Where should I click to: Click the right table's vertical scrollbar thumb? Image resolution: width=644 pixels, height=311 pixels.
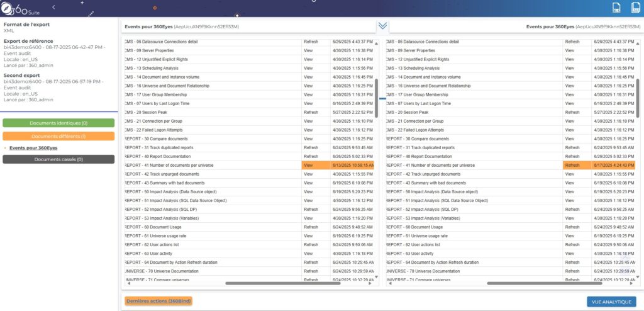638,98
